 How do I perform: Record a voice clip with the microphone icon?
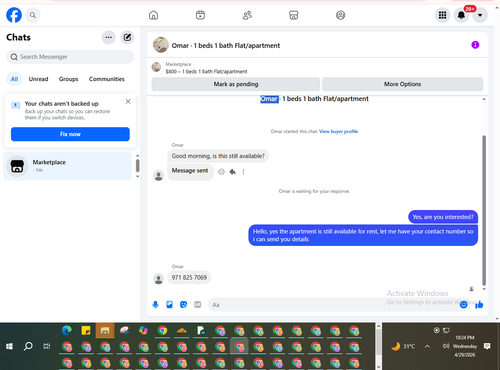pos(155,305)
